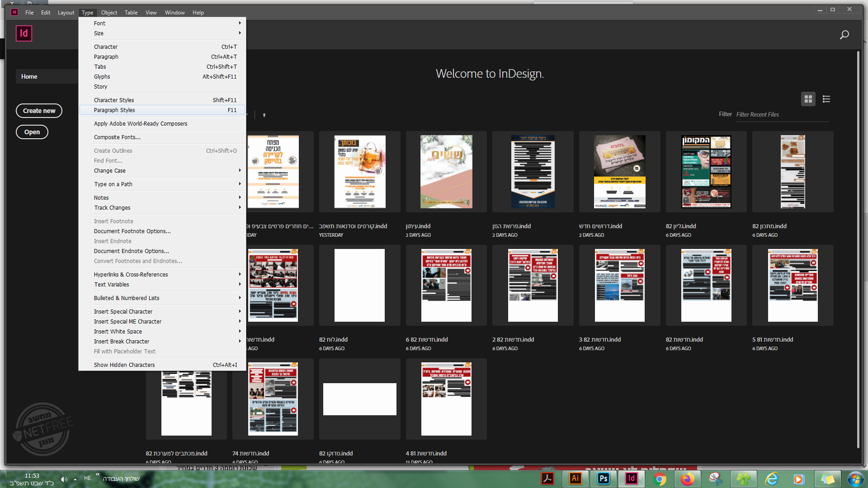Click the InDesign logo on Home screen
Viewport: 868px width, 488px height.
[24, 33]
